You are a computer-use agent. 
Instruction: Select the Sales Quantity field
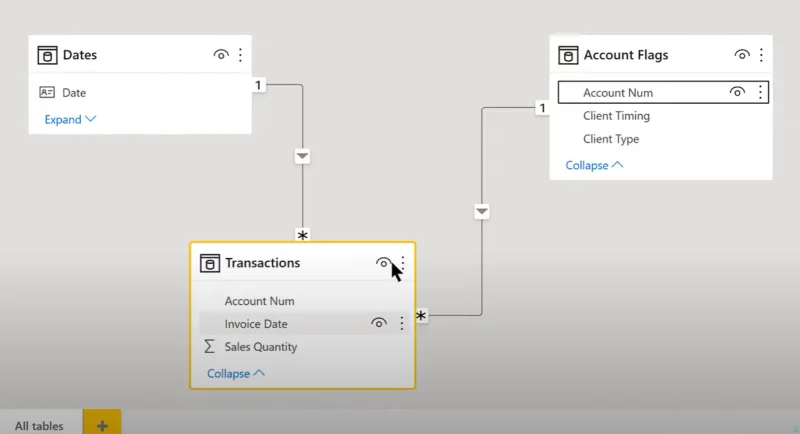tap(261, 347)
